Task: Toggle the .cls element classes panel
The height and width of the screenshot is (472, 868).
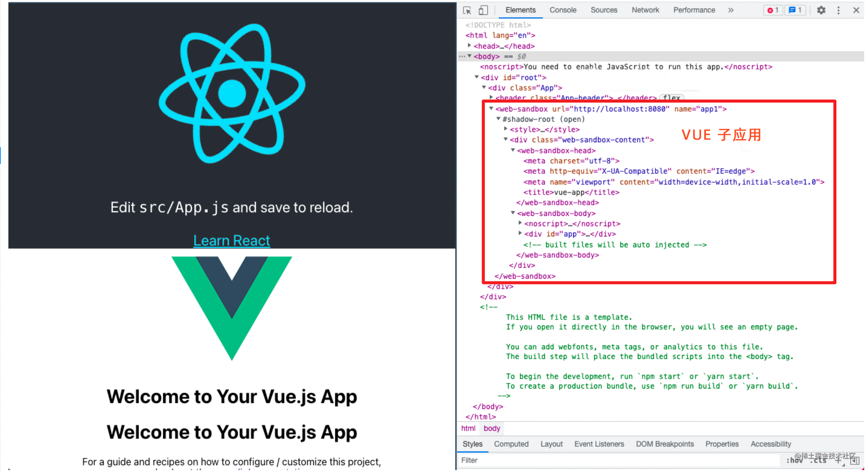Action: (818, 461)
